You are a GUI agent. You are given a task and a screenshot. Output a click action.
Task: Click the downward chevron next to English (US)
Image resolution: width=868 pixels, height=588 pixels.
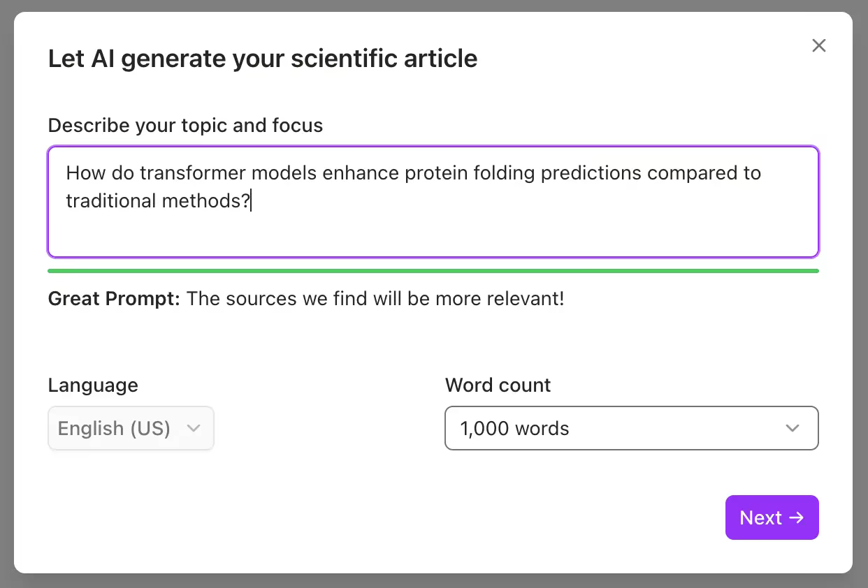click(x=194, y=429)
